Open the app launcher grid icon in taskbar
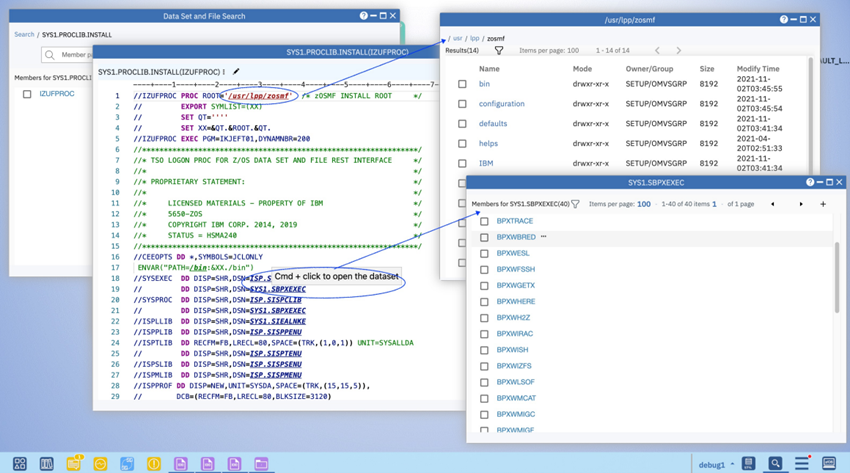 pos(20,464)
